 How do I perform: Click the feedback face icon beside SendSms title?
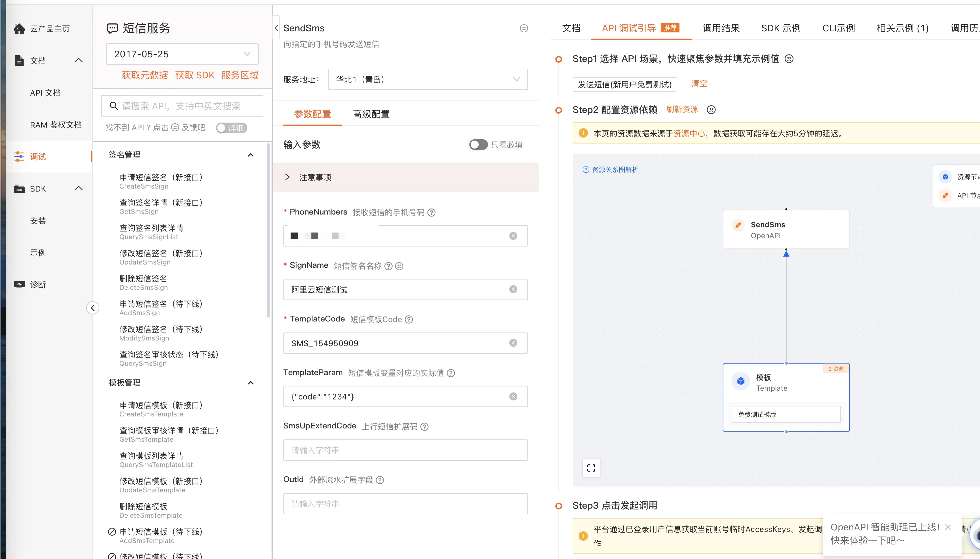(x=524, y=28)
